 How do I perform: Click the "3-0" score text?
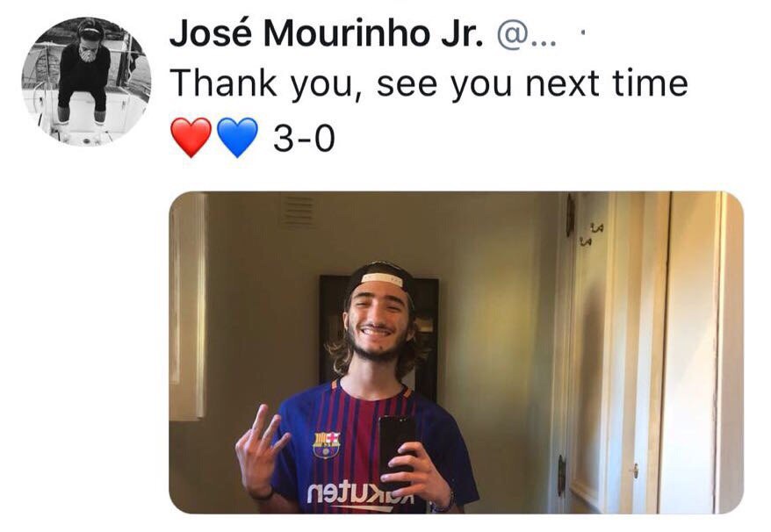click(x=304, y=138)
